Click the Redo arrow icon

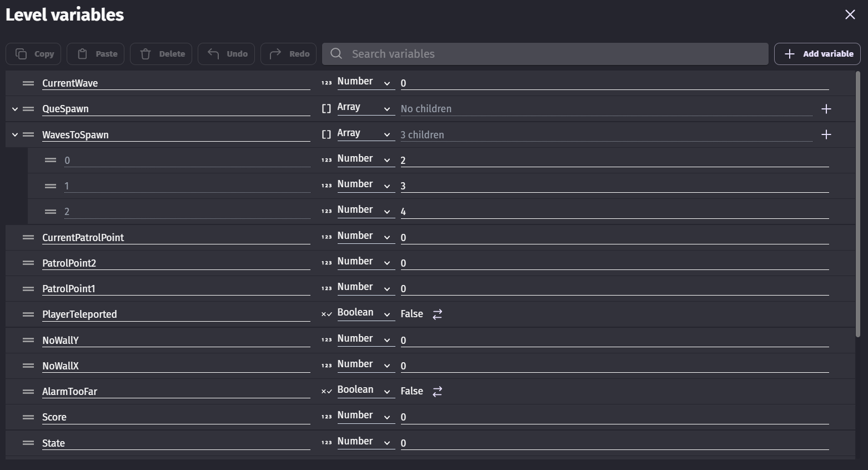(275, 54)
